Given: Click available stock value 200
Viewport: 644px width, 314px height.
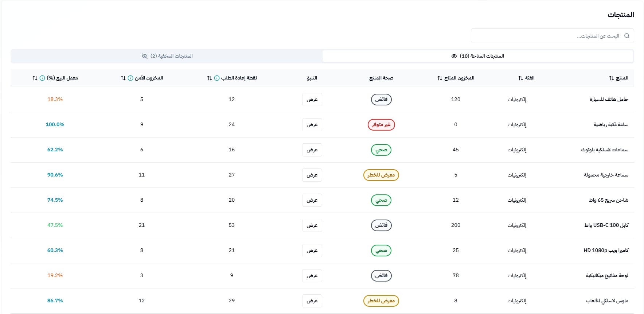Looking at the screenshot, I should click(456, 225).
